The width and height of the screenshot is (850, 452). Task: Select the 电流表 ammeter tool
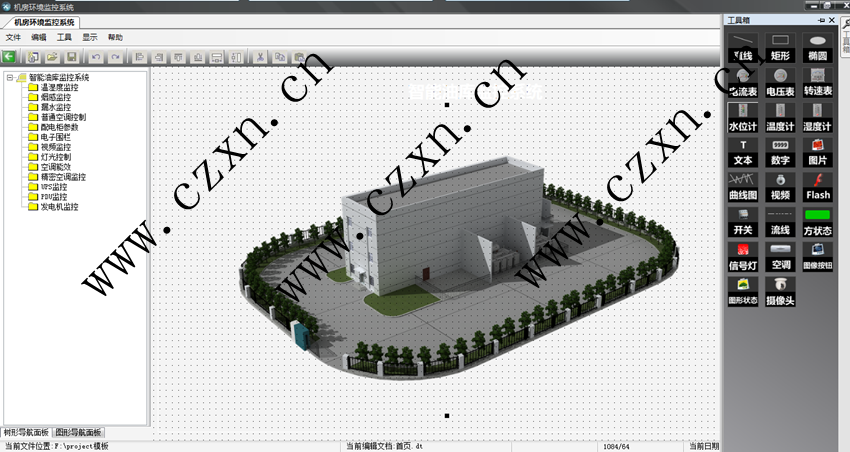(743, 82)
